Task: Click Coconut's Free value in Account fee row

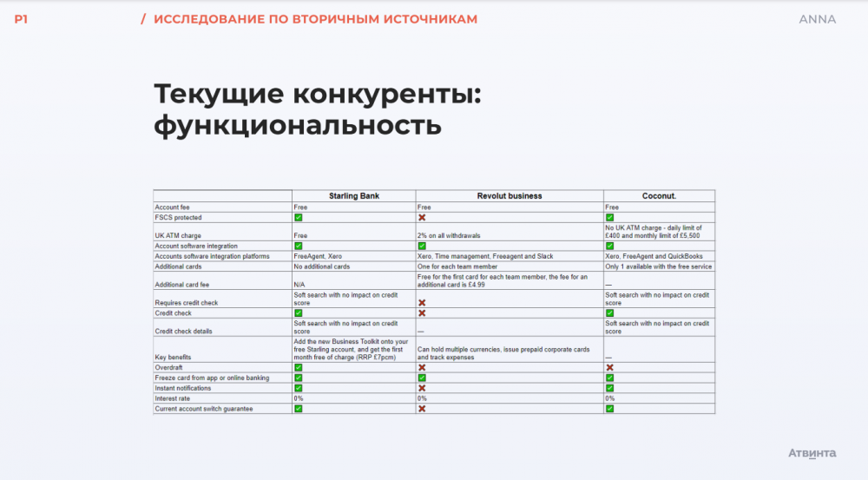Action: tap(612, 207)
